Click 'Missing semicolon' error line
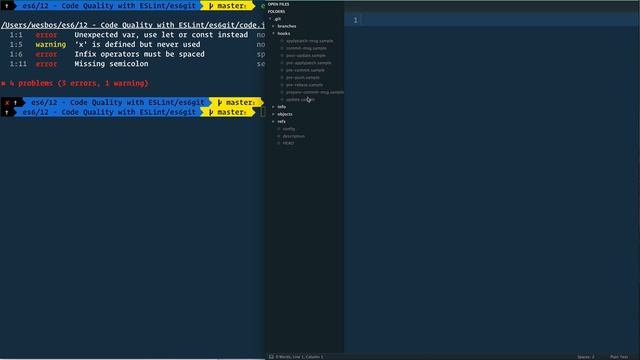 [111, 64]
